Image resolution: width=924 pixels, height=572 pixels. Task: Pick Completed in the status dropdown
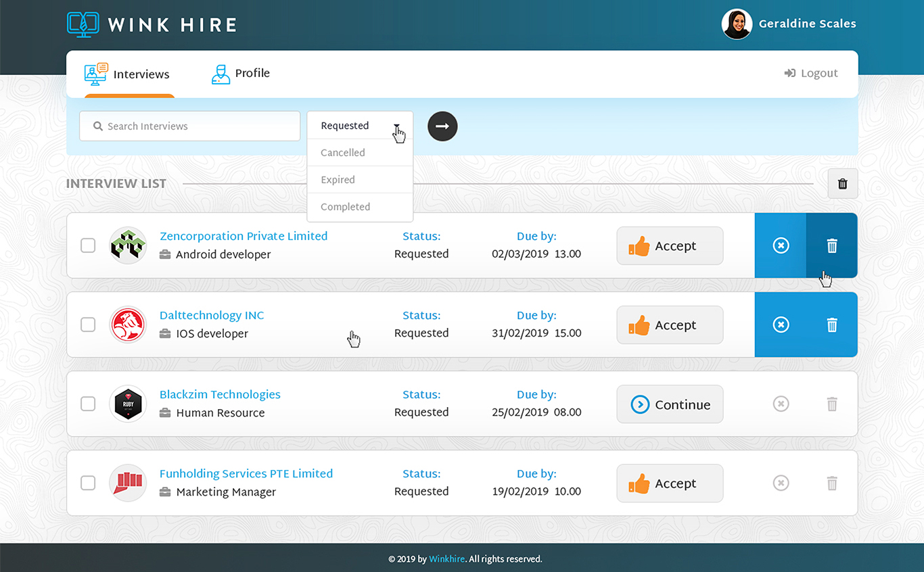pyautogui.click(x=345, y=207)
